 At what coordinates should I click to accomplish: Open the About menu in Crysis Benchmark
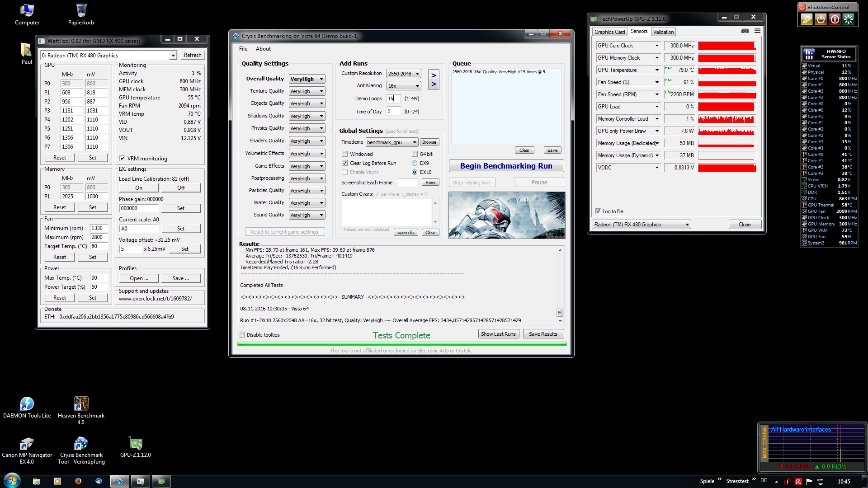(x=263, y=49)
